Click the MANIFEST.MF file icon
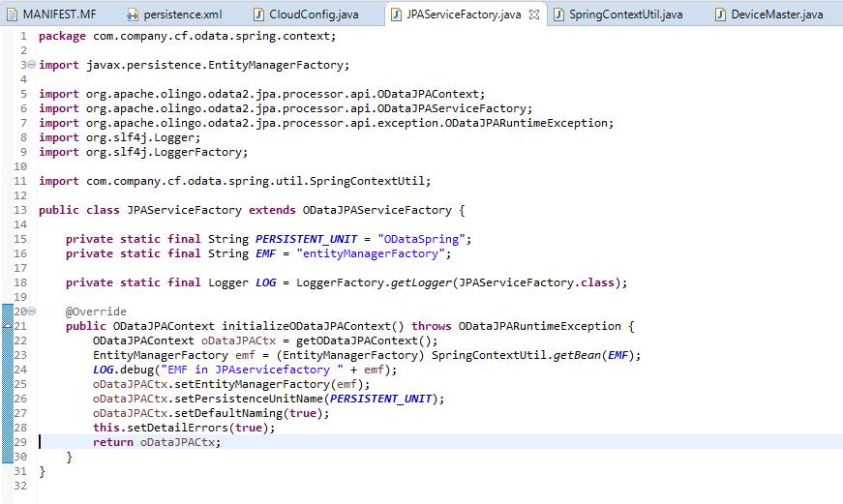843x504 pixels. coord(11,15)
